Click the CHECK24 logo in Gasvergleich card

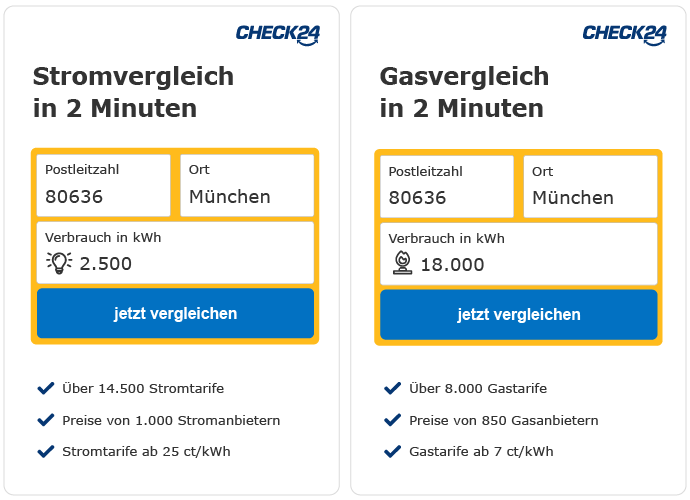[624, 35]
